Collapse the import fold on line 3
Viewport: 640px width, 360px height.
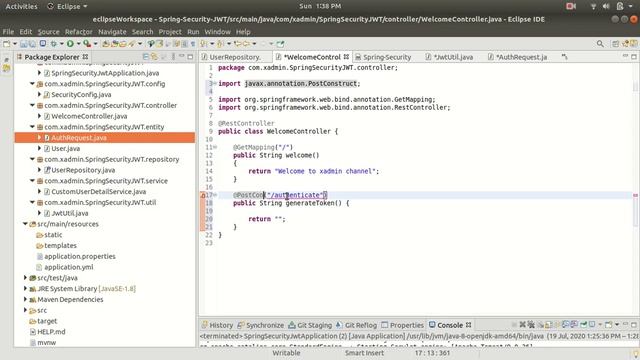[215, 83]
